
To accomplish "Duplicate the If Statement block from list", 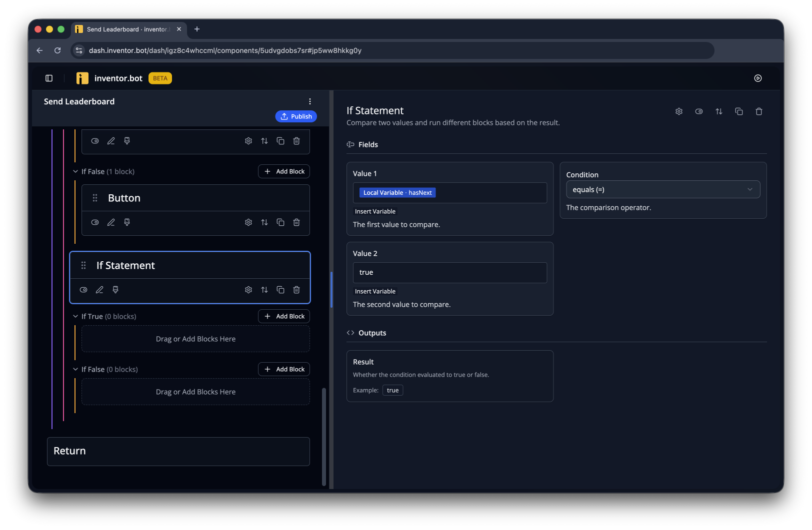I will click(x=280, y=290).
